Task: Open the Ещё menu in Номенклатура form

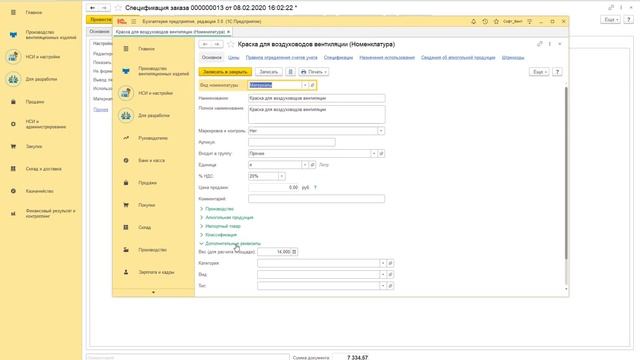Action: (539, 72)
